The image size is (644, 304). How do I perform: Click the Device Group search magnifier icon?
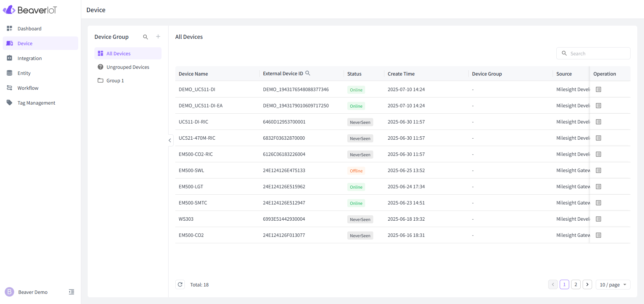[145, 37]
